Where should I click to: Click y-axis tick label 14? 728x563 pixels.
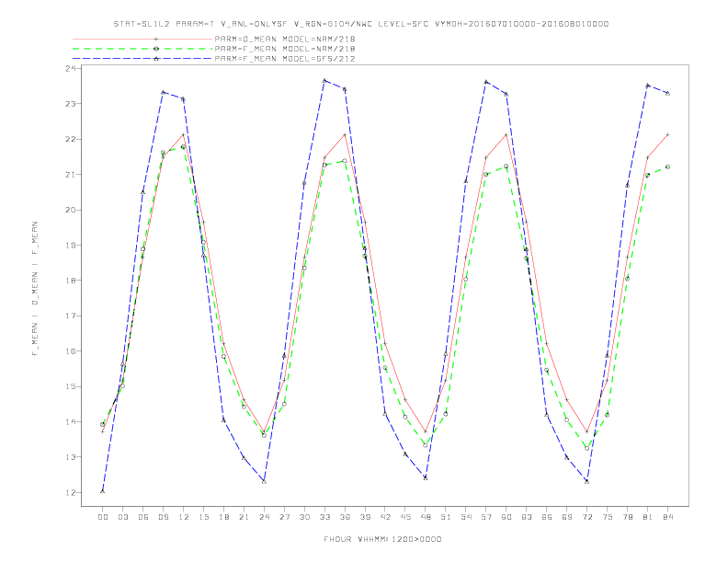tap(70, 421)
